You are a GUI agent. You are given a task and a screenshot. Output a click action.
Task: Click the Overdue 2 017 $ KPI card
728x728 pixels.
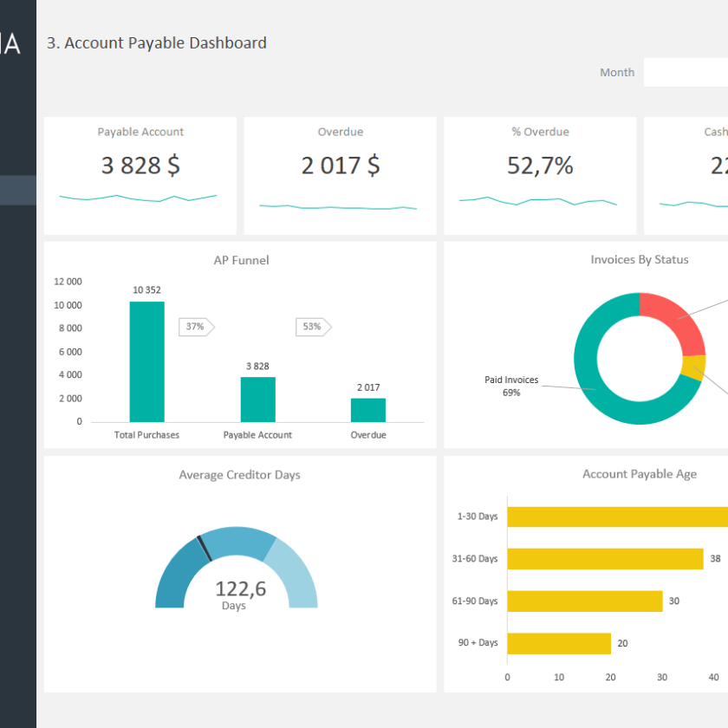click(x=340, y=176)
